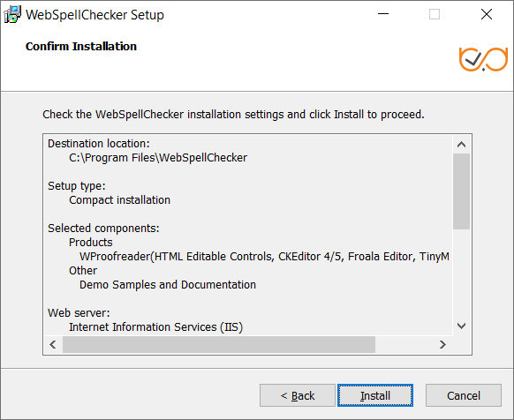Click the destination path C:\Program Files\WebSpellChecker
514x420 pixels.
click(158, 158)
